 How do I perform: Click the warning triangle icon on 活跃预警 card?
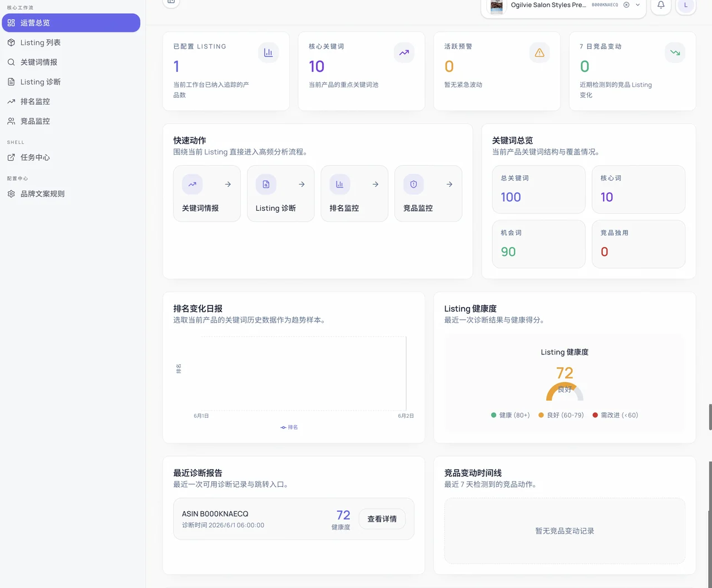click(540, 53)
